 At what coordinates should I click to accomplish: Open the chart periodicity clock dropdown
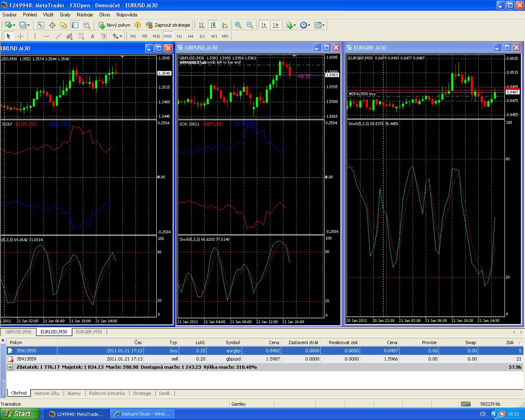[305, 25]
